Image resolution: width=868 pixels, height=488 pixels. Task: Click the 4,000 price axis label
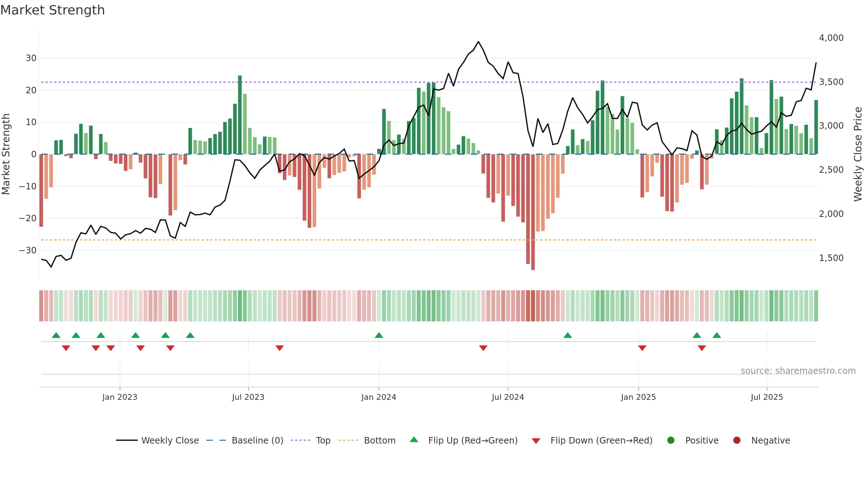(831, 38)
